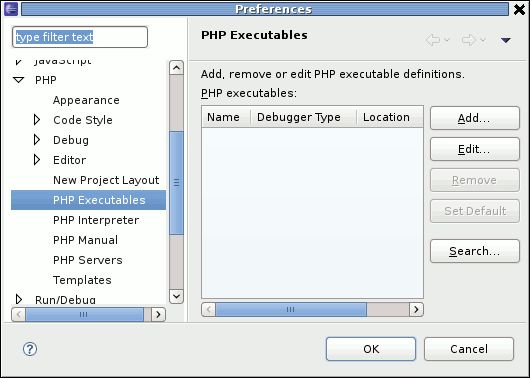
Task: Select Appearance in the PHP tree
Action: click(x=86, y=100)
